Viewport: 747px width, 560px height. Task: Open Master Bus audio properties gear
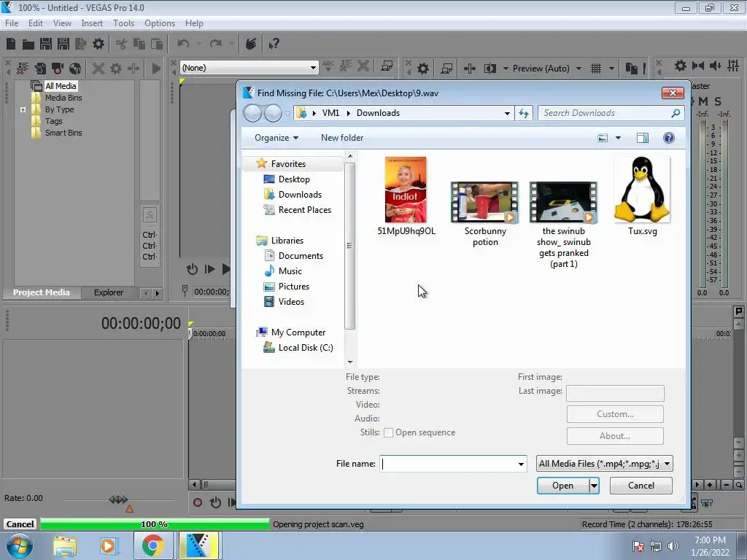click(681, 66)
